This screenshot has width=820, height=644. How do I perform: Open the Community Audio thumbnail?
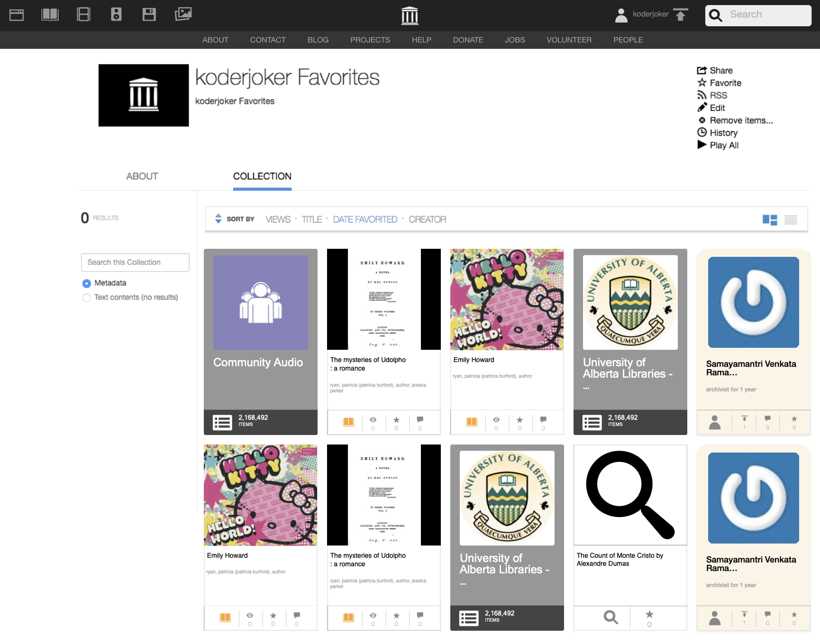261,302
